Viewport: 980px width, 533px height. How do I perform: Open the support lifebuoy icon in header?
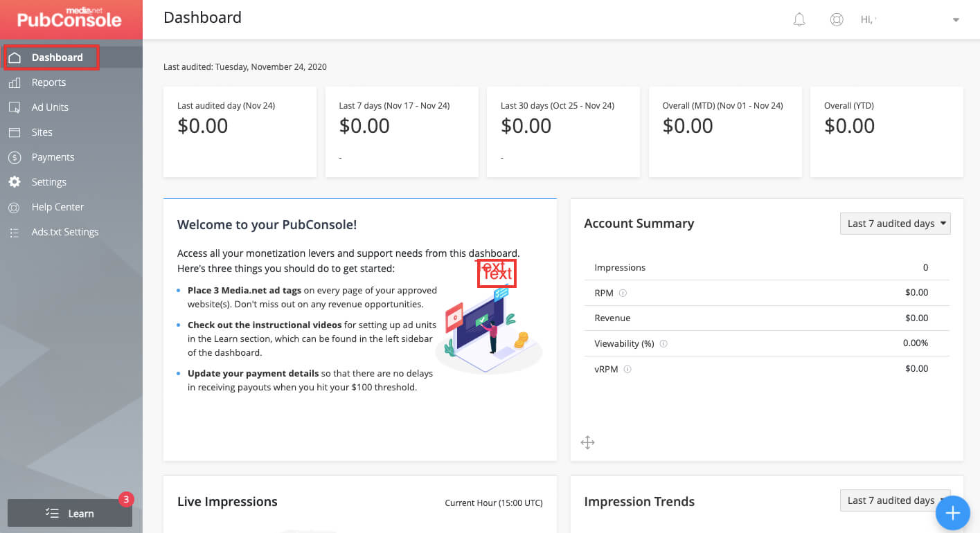[837, 20]
